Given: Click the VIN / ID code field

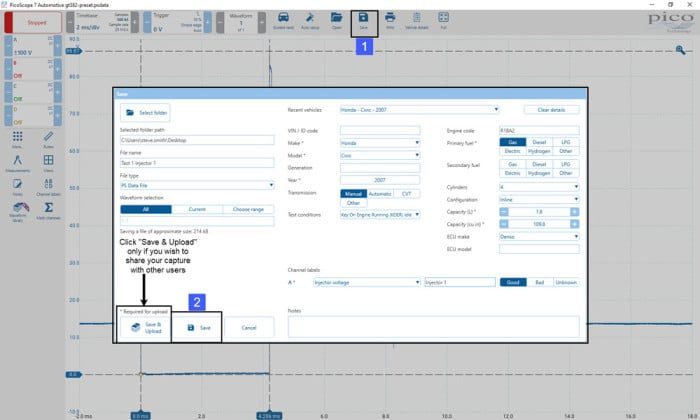Looking at the screenshot, I should tap(380, 131).
